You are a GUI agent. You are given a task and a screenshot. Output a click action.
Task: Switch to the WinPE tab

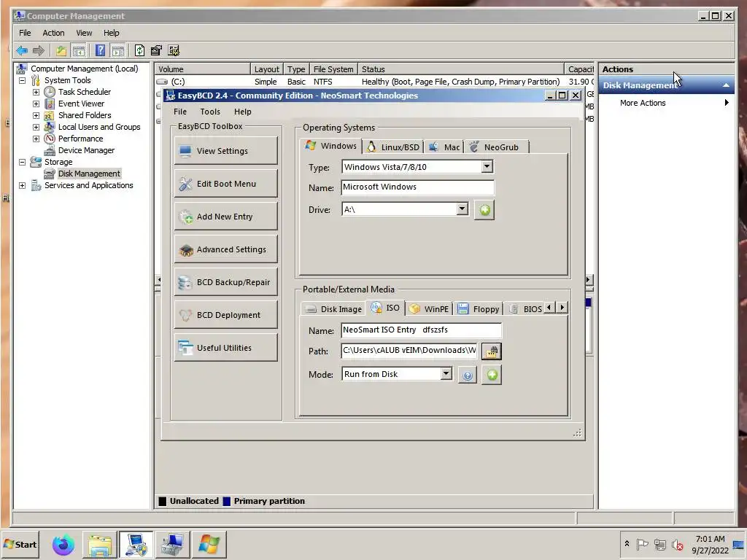[429, 309]
